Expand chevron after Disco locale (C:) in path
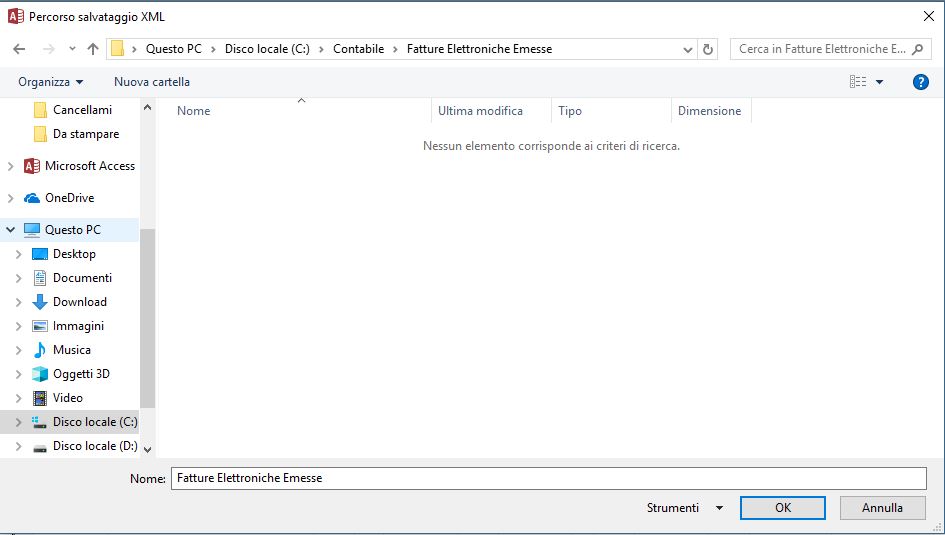Image resolution: width=945 pixels, height=535 pixels. coord(321,49)
